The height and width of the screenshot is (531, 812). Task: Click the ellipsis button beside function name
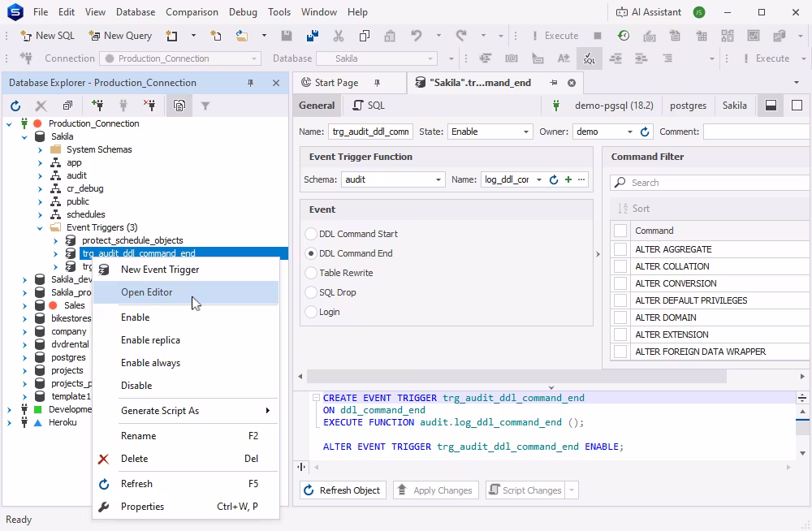click(581, 179)
